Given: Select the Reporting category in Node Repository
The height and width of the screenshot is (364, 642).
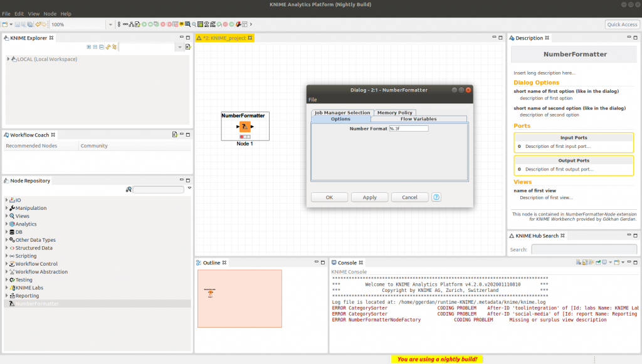Looking at the screenshot, I should click(27, 296).
